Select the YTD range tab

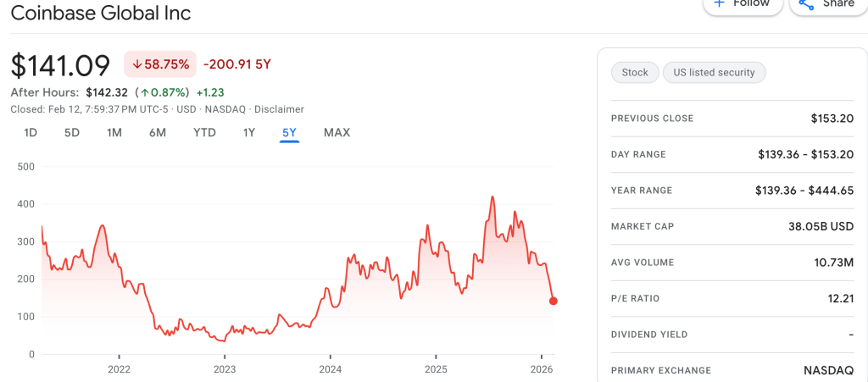(204, 132)
